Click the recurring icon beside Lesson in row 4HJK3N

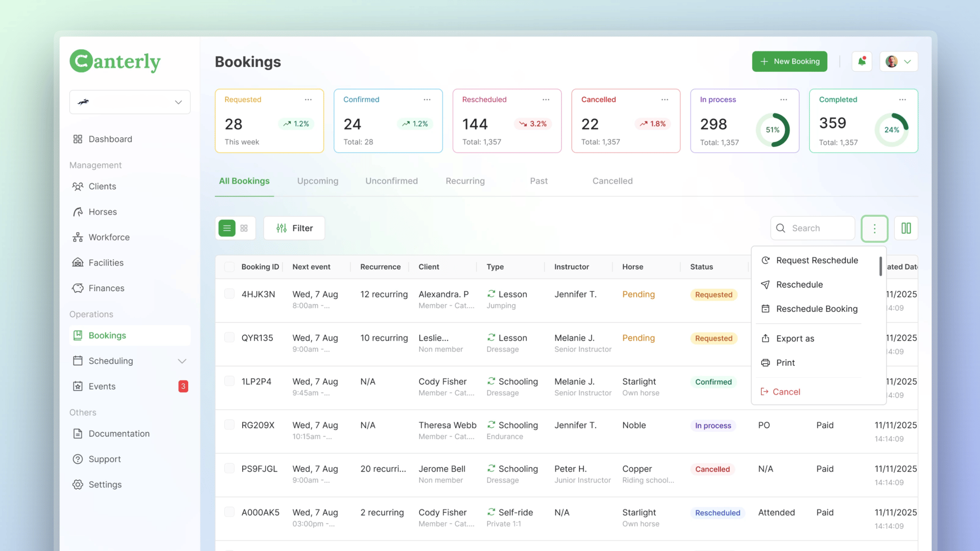491,294
